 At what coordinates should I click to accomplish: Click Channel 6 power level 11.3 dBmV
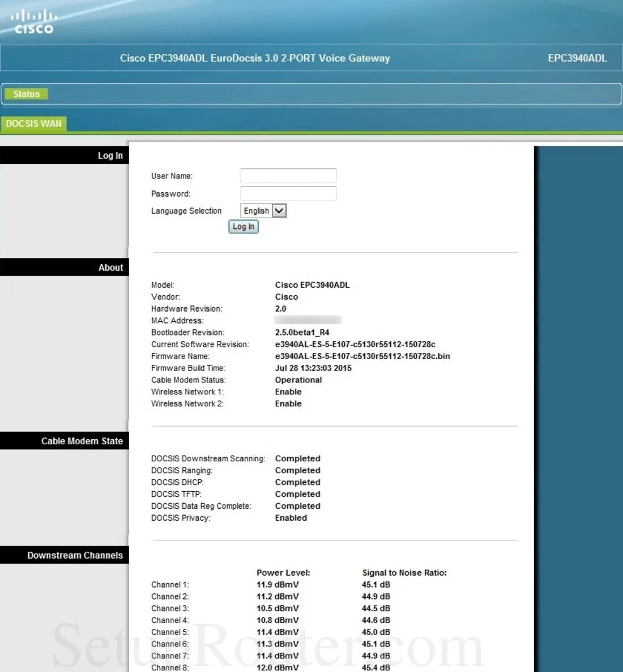point(277,644)
